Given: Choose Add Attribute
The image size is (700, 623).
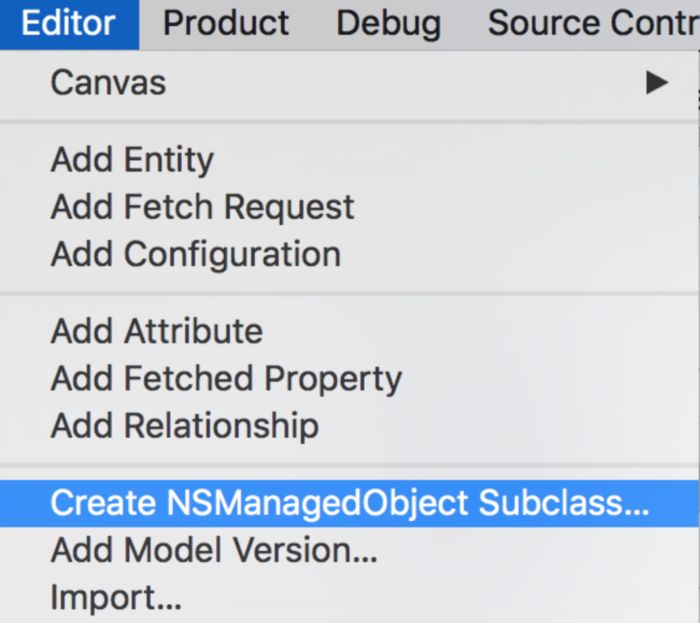Looking at the screenshot, I should click(156, 331).
